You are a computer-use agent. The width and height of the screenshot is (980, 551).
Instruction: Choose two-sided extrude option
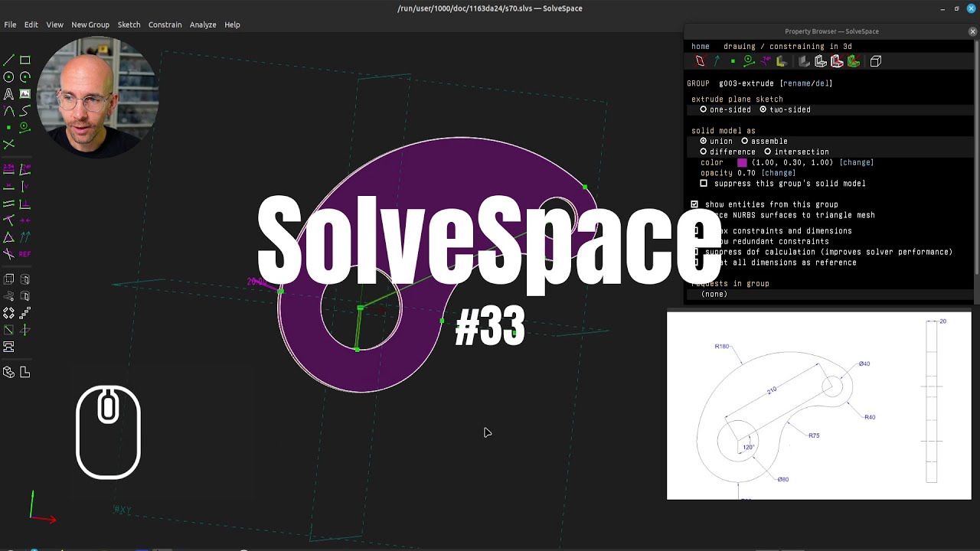(785, 109)
